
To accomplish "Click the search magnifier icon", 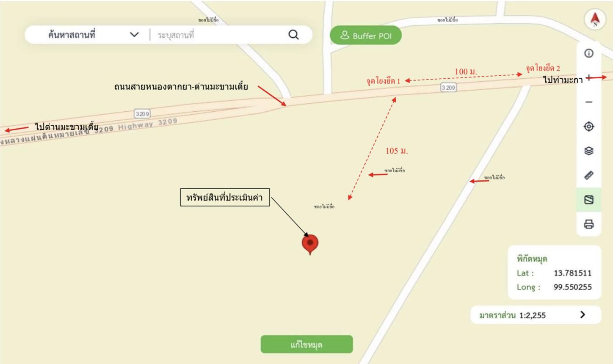I will (x=293, y=35).
